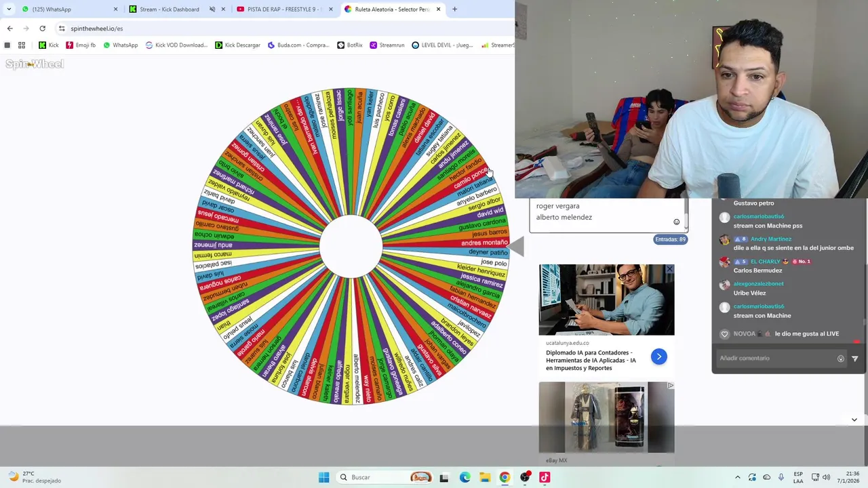This screenshot has width=868, height=488.
Task: Open TikTok Live Studio from the taskbar
Action: 545,477
